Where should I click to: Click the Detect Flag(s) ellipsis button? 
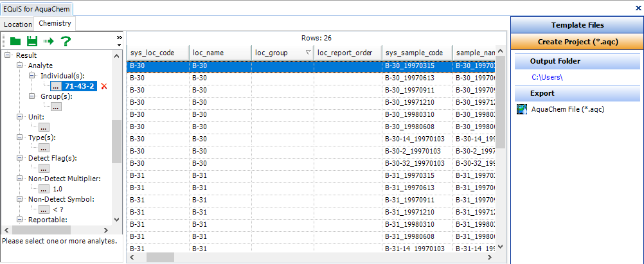(44, 168)
